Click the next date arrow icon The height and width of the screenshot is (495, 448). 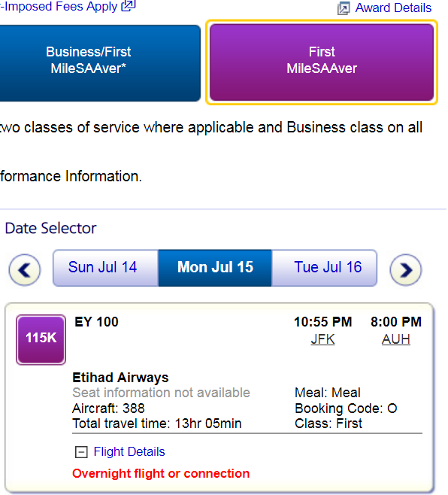coord(406,270)
